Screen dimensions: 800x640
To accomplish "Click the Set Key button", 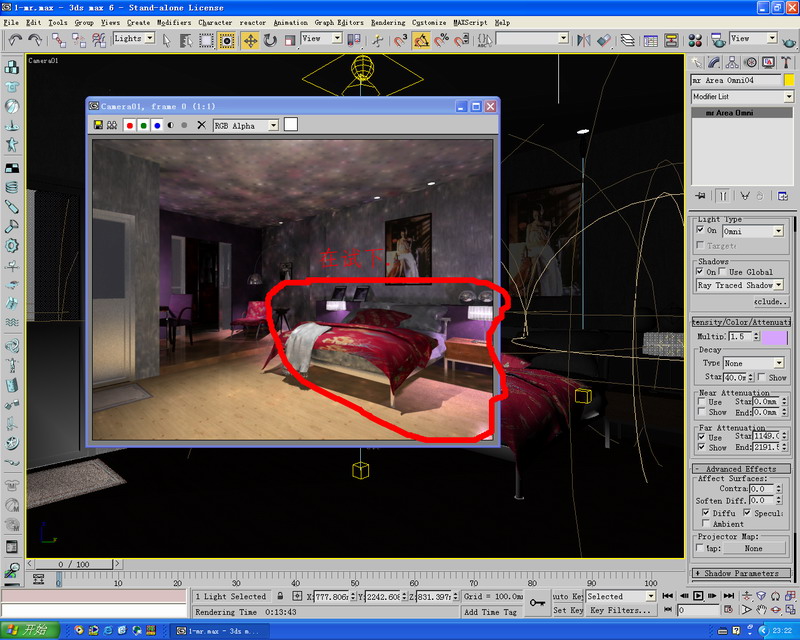I will pyautogui.click(x=568, y=610).
